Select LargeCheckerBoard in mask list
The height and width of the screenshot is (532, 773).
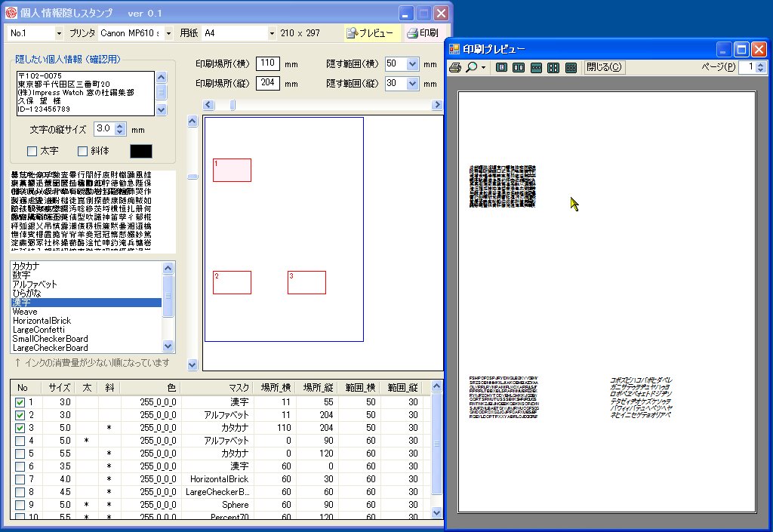(86, 348)
